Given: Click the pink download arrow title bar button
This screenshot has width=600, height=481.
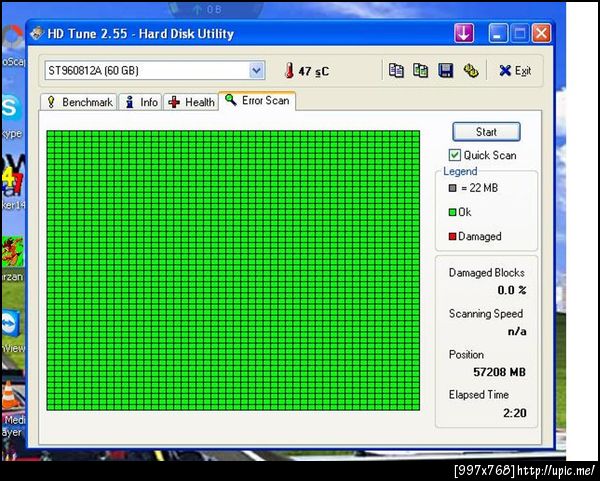Looking at the screenshot, I should pyautogui.click(x=464, y=33).
